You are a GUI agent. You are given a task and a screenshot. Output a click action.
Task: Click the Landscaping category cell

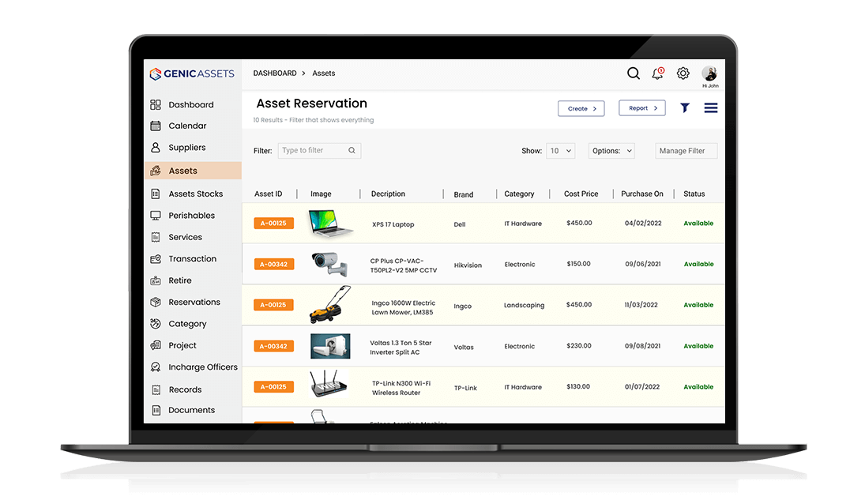[x=525, y=305]
